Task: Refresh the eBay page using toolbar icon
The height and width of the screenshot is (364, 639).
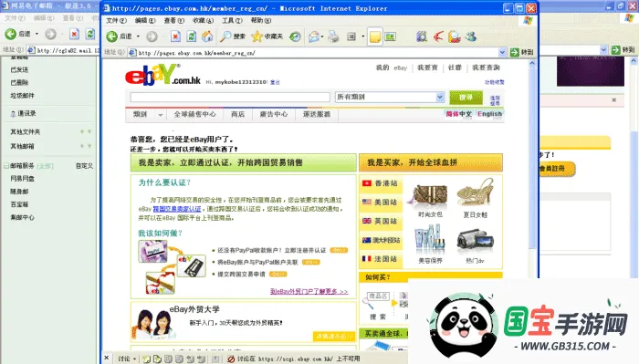Action: 191,36
